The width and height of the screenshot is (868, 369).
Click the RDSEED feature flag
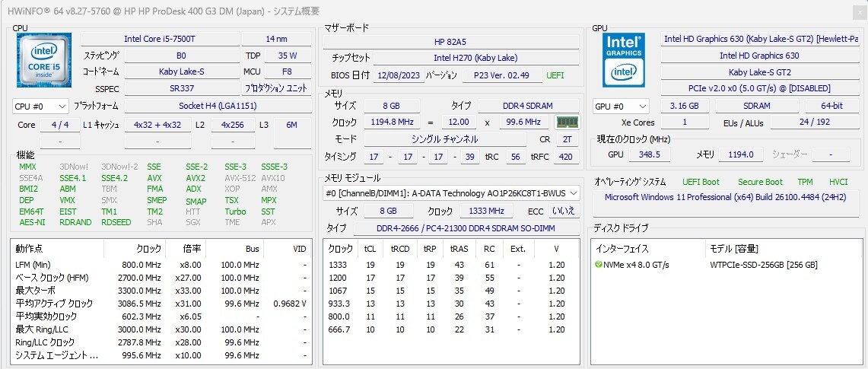coord(116,222)
